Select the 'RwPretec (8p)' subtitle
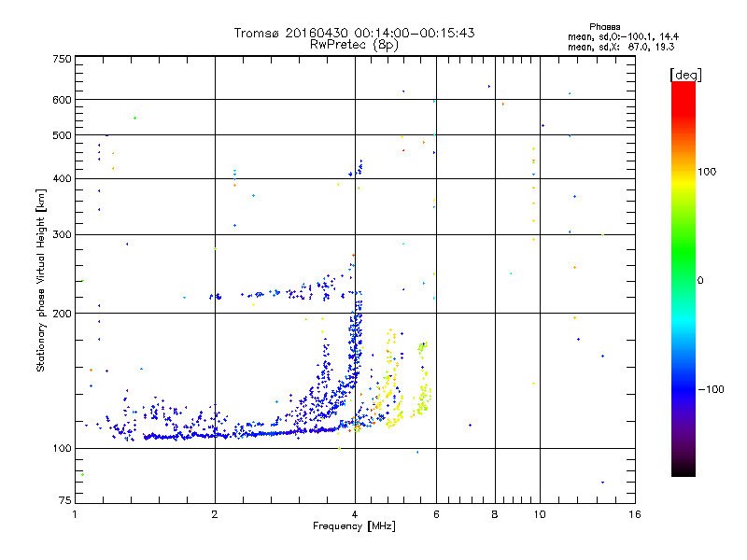Viewport: 747px width, 560px height. click(x=354, y=45)
